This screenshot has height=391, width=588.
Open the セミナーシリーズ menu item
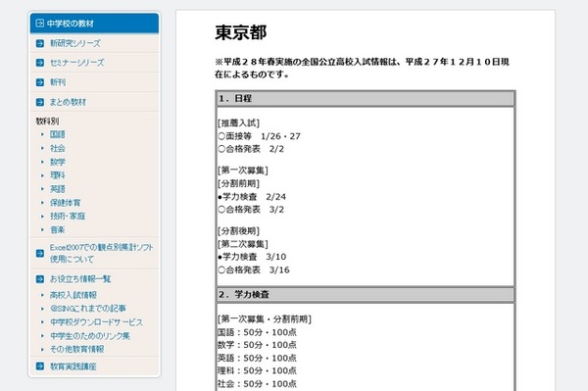click(x=77, y=63)
